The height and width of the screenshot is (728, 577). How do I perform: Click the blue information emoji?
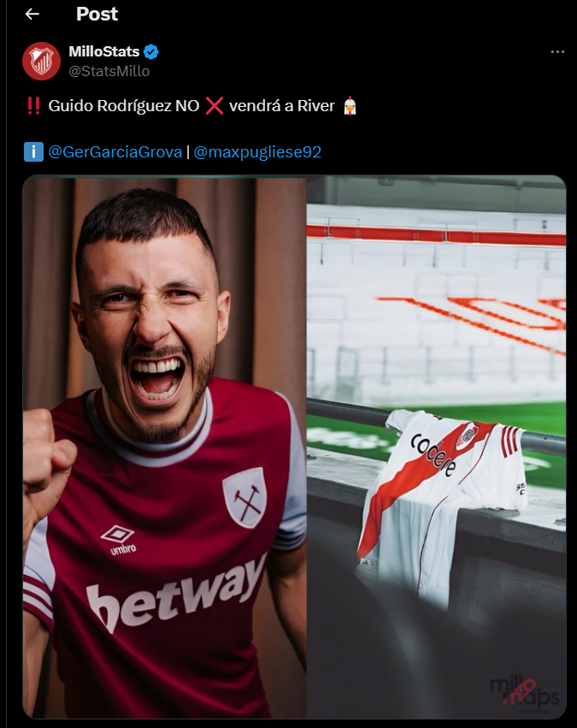click(33, 151)
